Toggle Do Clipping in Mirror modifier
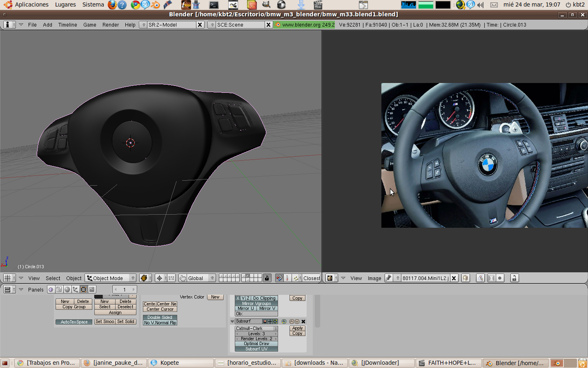The image size is (588, 368). point(264,298)
